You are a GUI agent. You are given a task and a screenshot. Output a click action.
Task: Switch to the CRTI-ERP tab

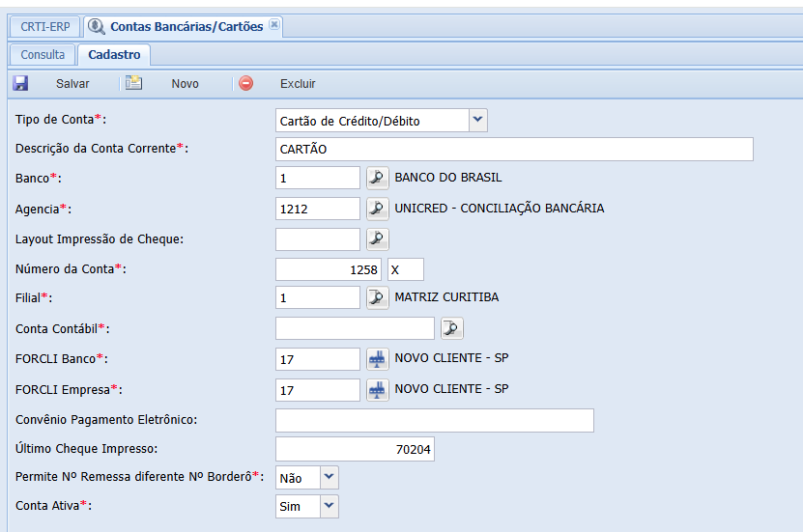pos(45,27)
